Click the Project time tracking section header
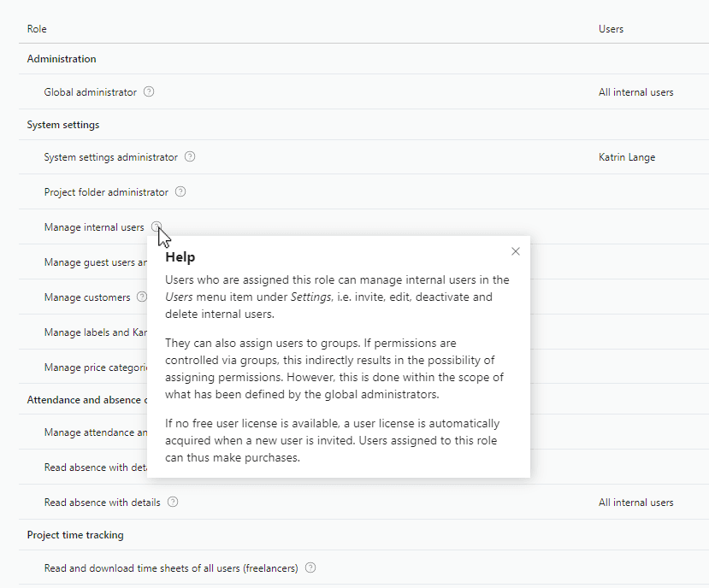The image size is (709, 588). (75, 535)
